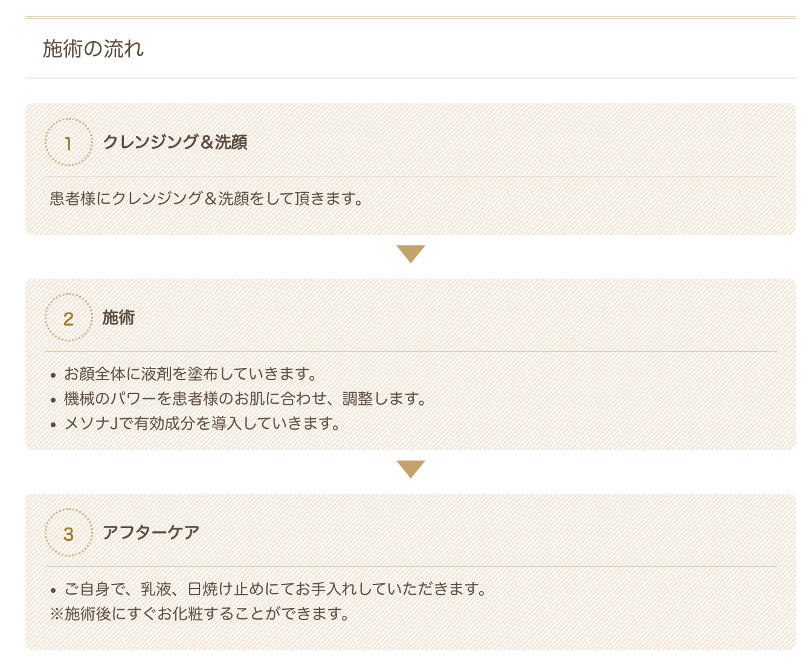This screenshot has height=666, width=812.
Task: Click the divider line under アフターケア title
Action: pos(411,566)
